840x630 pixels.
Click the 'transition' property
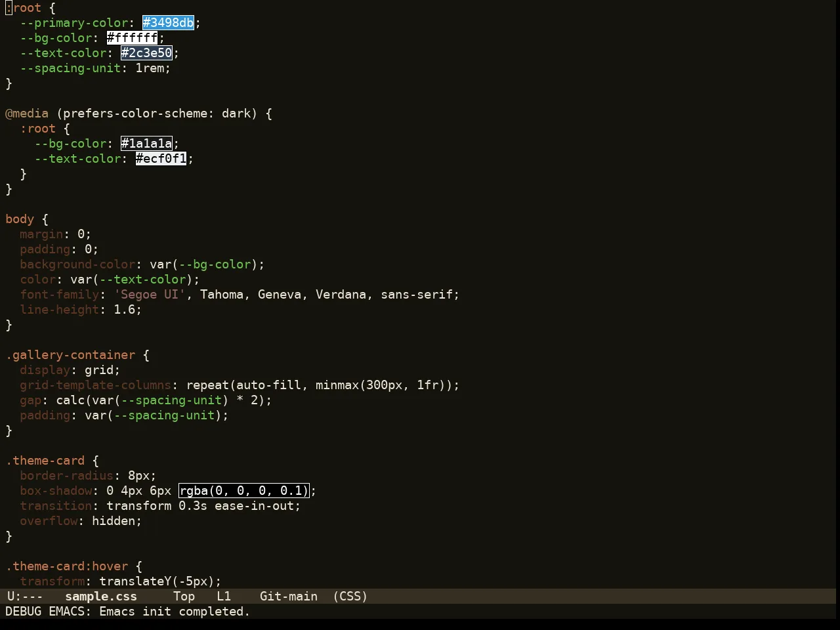(56, 506)
